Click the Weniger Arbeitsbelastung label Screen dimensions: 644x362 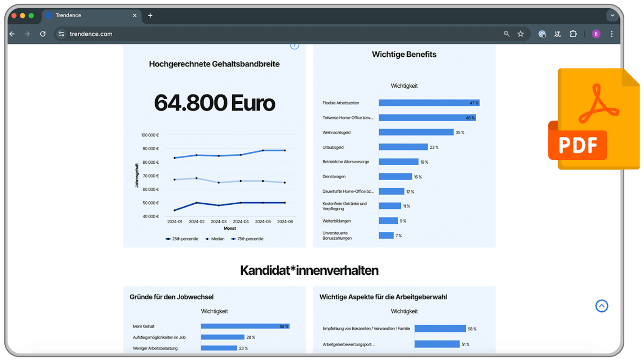155,348
